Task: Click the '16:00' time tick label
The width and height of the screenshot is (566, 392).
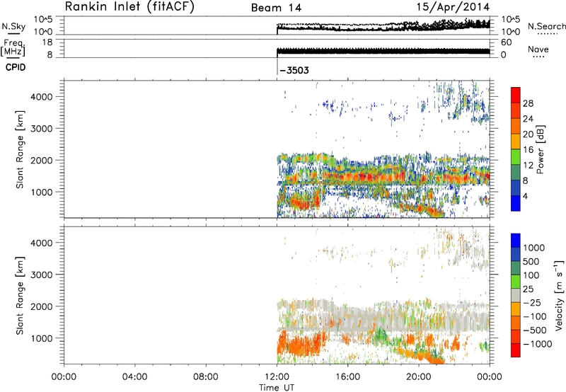Action: tap(347, 377)
